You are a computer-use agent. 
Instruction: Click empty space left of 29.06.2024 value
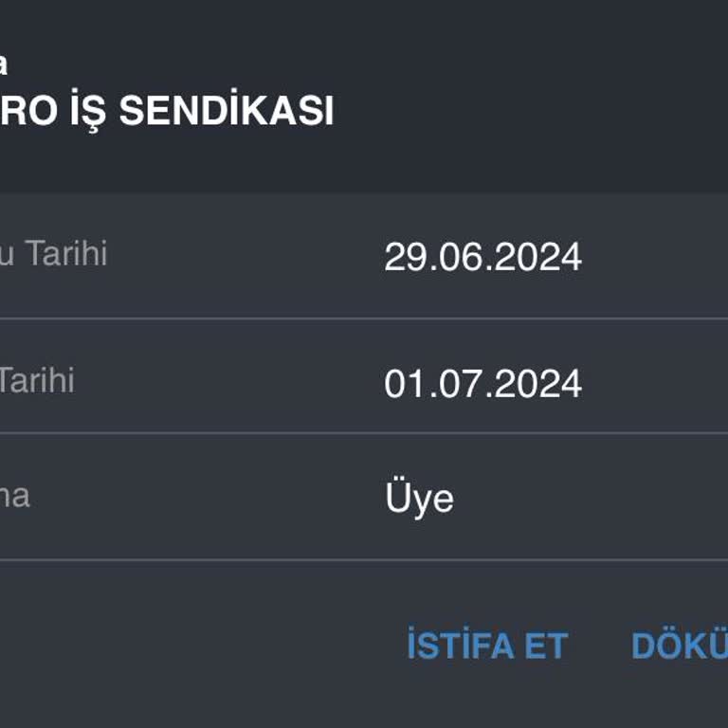[246, 257]
